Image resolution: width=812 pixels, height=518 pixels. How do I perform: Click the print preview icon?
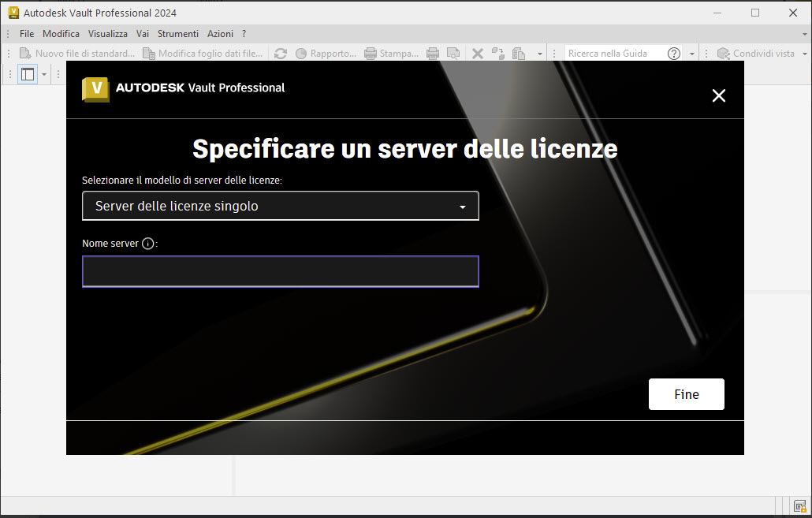tap(453, 54)
